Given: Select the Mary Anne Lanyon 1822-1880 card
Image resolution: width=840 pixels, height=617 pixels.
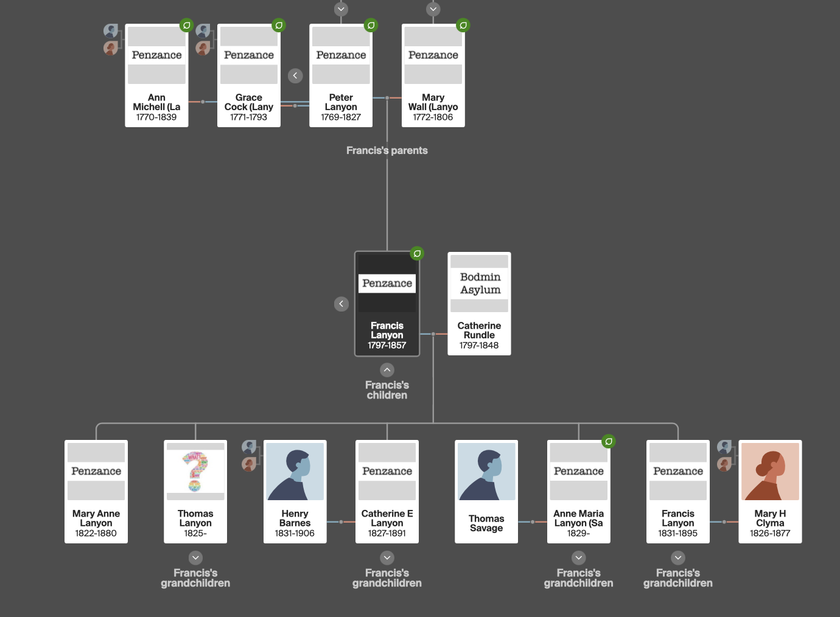Looking at the screenshot, I should 96,492.
